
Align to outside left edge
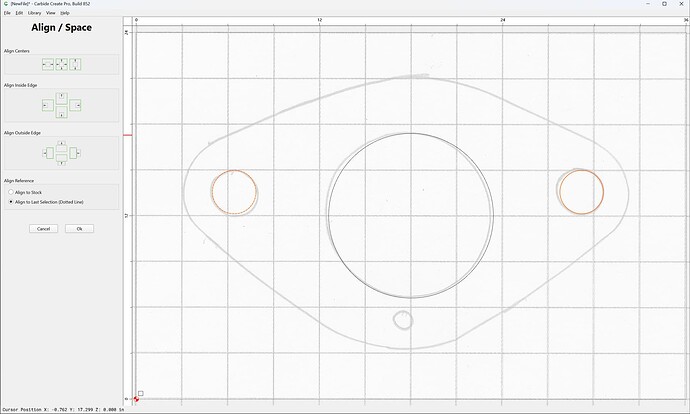point(48,153)
